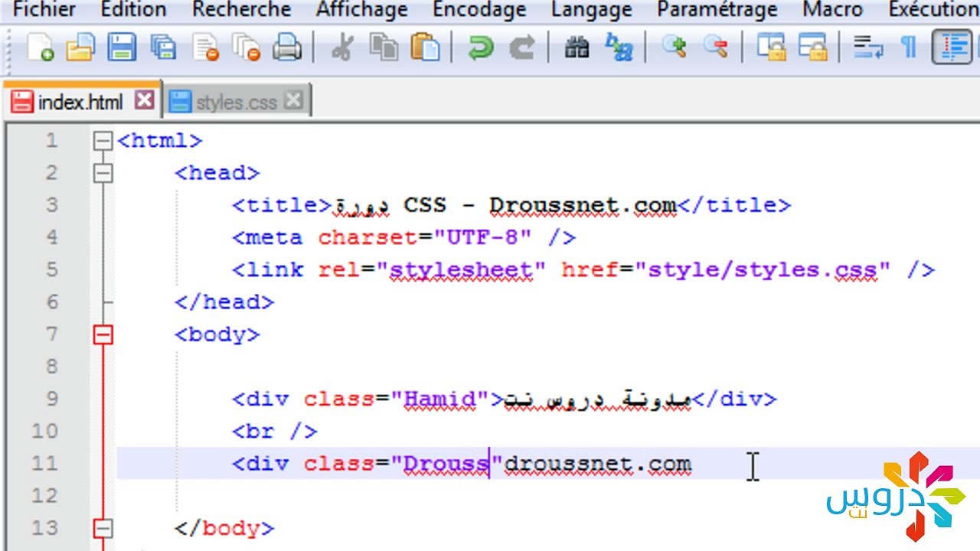Click "droussnet.com" text on line 11
980x551 pixels.
coord(598,464)
